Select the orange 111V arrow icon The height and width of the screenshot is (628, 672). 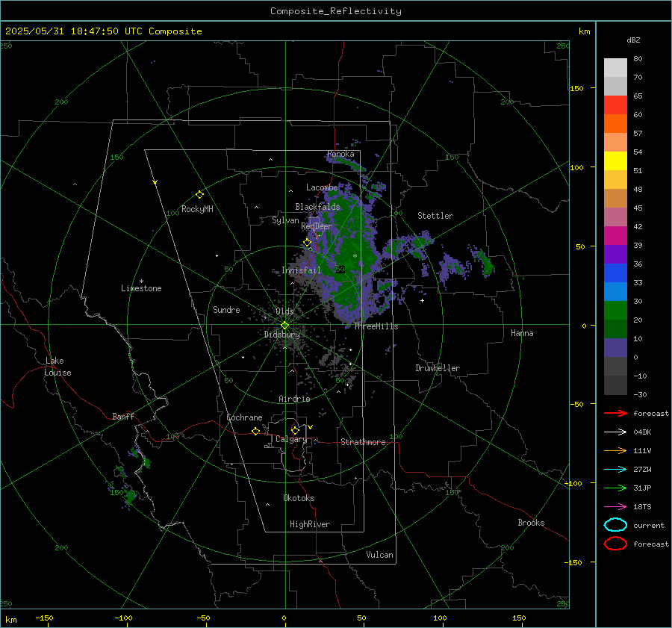pos(615,450)
